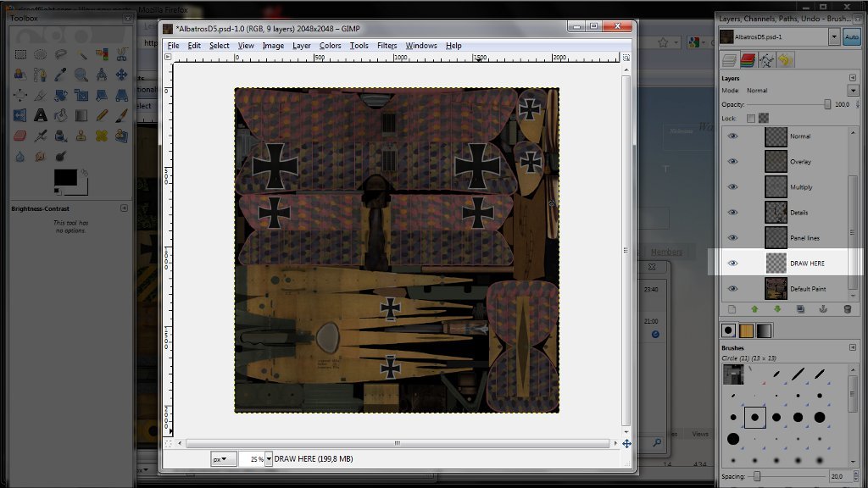Select the Paths tool in Toolbox
This screenshot has width=868, height=488.
[x=41, y=75]
